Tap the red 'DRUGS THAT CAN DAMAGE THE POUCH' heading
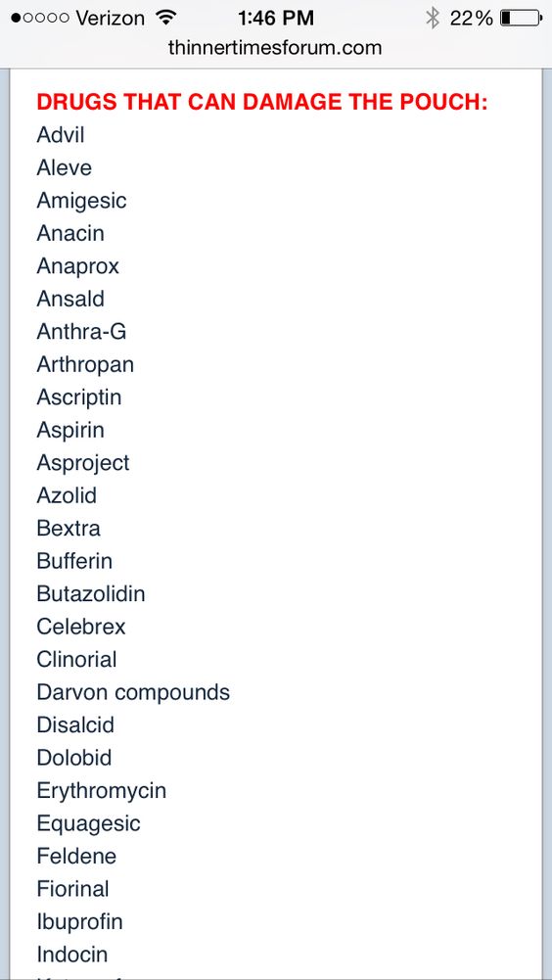 point(262,102)
